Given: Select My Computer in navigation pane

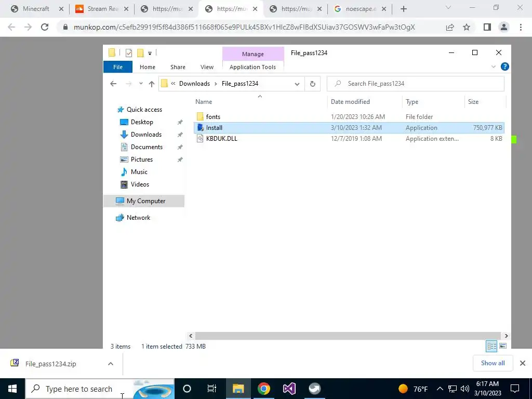Looking at the screenshot, I should 144,201.
